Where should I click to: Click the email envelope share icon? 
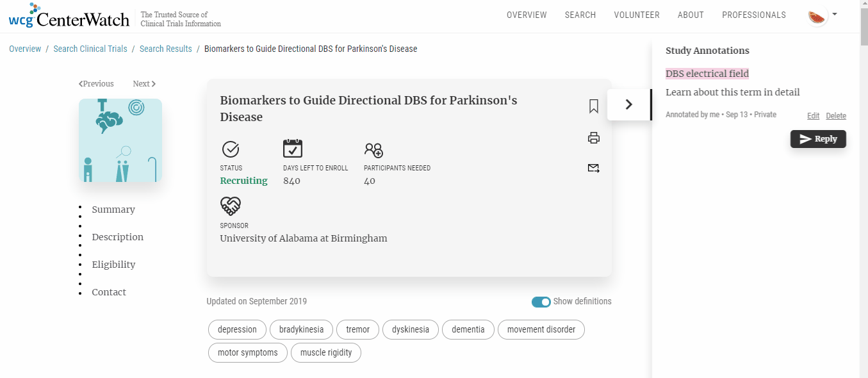tap(593, 168)
